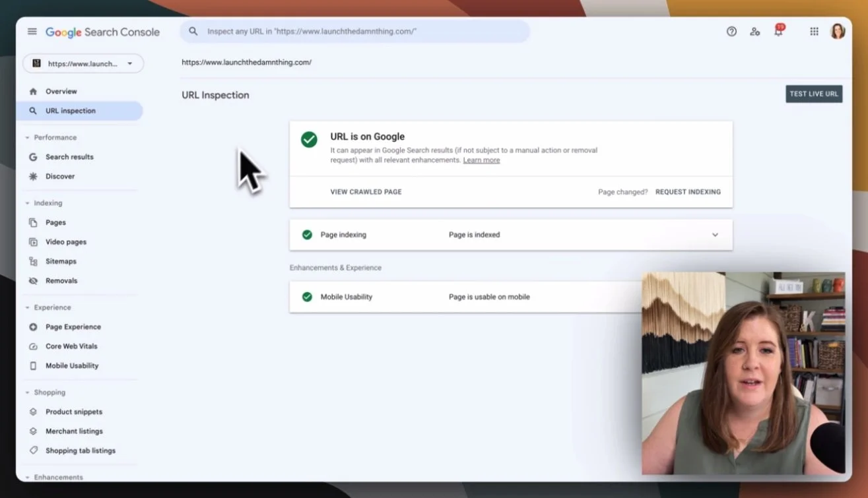868x498 pixels.
Task: Open the hamburger main menu icon
Action: tap(32, 32)
